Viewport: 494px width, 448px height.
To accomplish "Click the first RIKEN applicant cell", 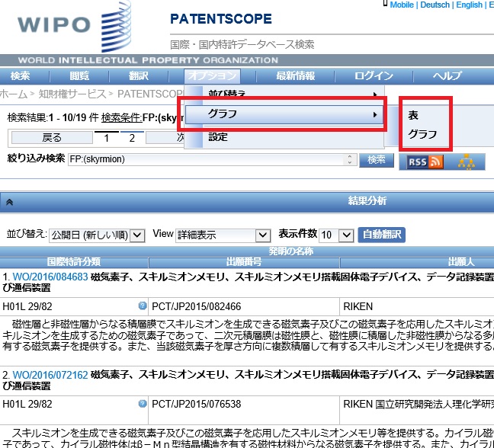I will pos(358,306).
